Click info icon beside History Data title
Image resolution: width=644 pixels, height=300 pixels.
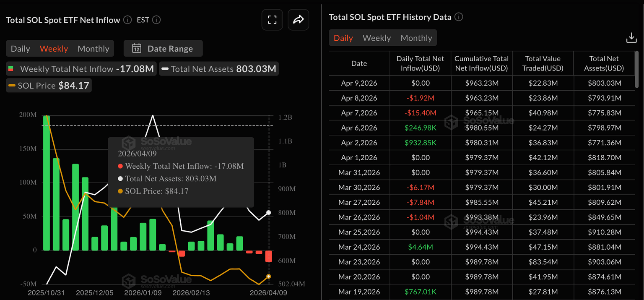[x=459, y=17]
